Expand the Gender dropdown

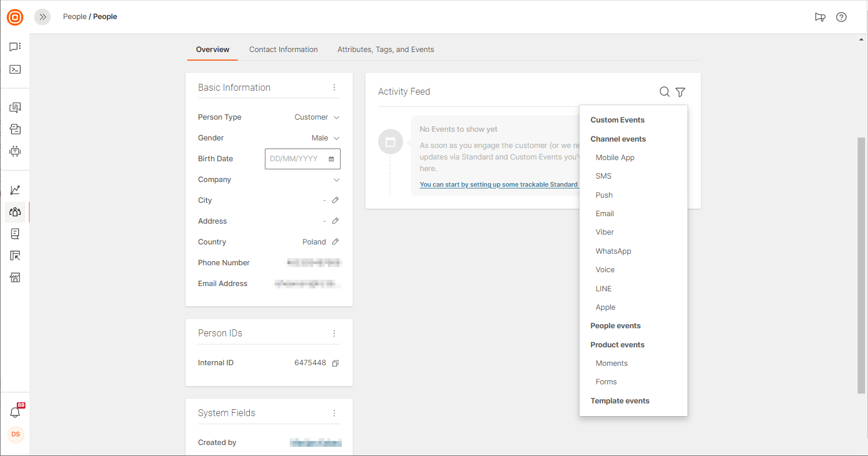[326, 138]
